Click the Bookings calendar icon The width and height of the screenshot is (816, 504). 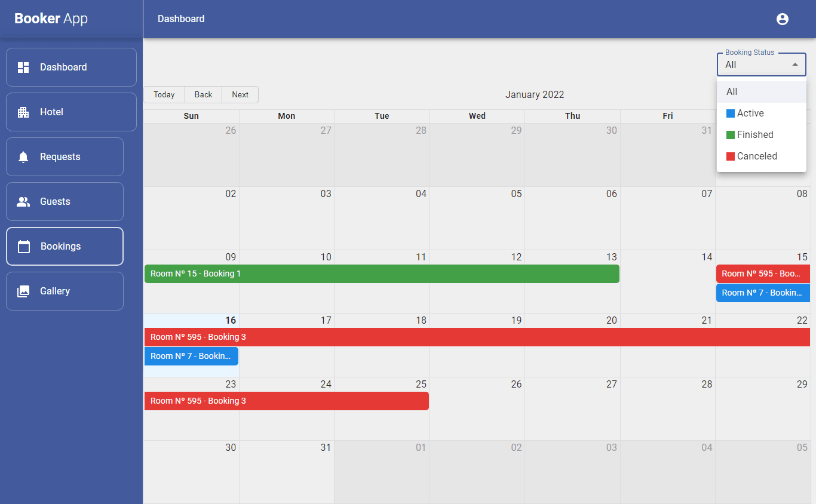[24, 247]
